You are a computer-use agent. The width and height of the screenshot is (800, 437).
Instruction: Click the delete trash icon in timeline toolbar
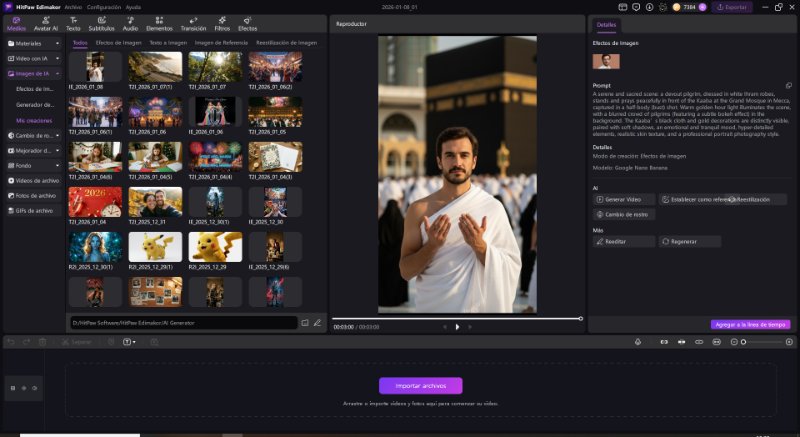[x=42, y=342]
